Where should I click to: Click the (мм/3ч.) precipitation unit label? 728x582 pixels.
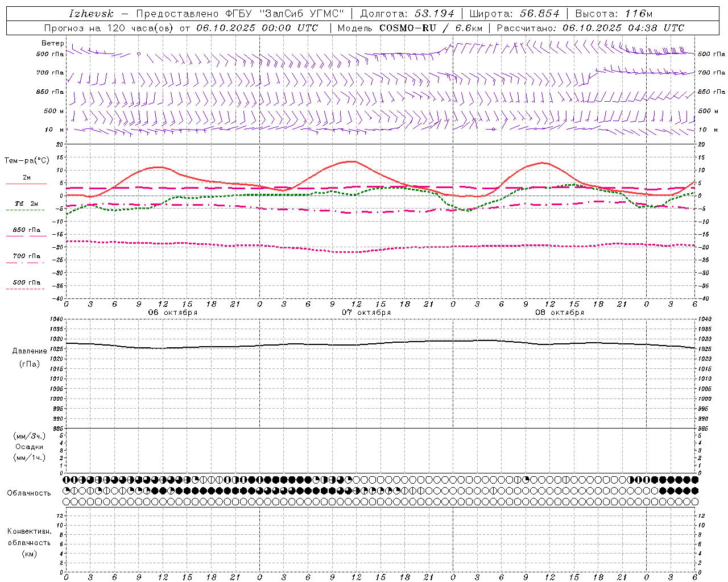[30, 436]
